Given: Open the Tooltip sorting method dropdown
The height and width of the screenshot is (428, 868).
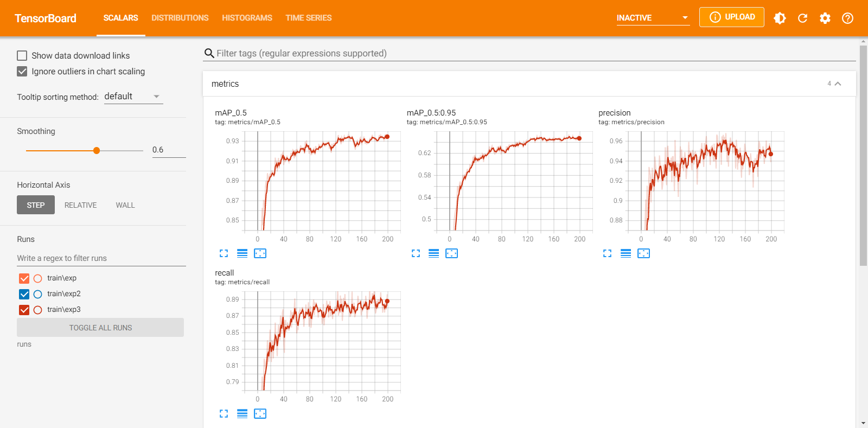Looking at the screenshot, I should pos(133,97).
